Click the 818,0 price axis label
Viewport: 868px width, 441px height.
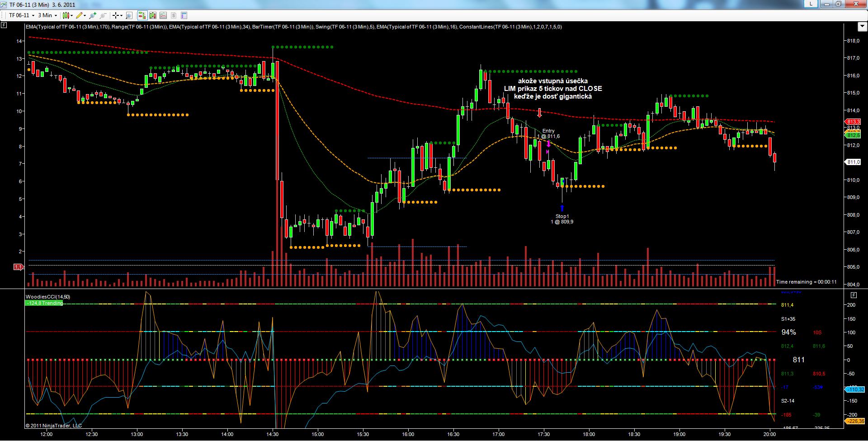coord(854,41)
